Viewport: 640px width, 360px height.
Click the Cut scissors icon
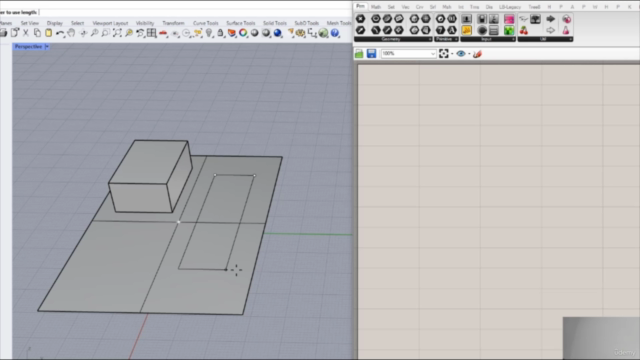[x=26, y=33]
